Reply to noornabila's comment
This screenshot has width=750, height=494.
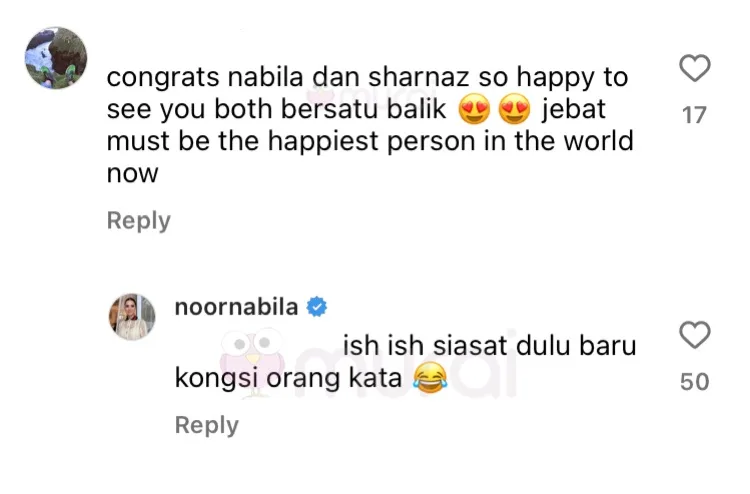pyautogui.click(x=207, y=425)
